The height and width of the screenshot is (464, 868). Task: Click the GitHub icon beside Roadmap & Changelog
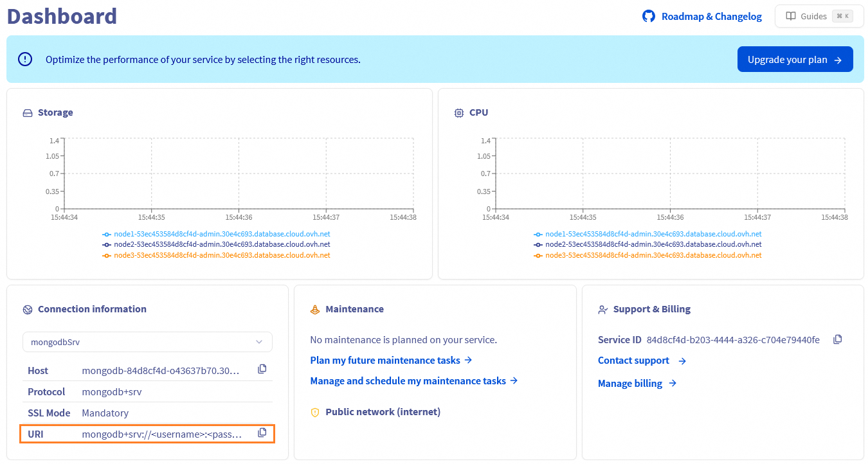pos(648,16)
